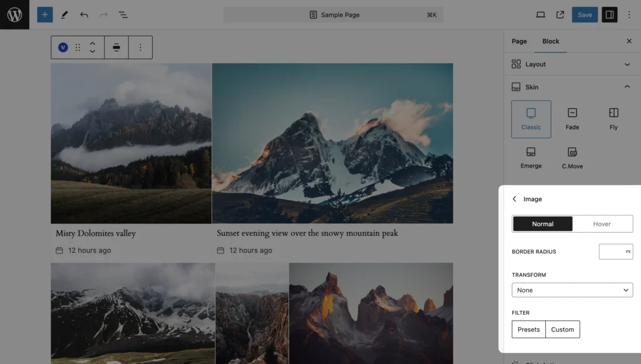Viewport: 641px width, 364px height.
Task: Click the WordPress logo icon
Action: click(14, 14)
